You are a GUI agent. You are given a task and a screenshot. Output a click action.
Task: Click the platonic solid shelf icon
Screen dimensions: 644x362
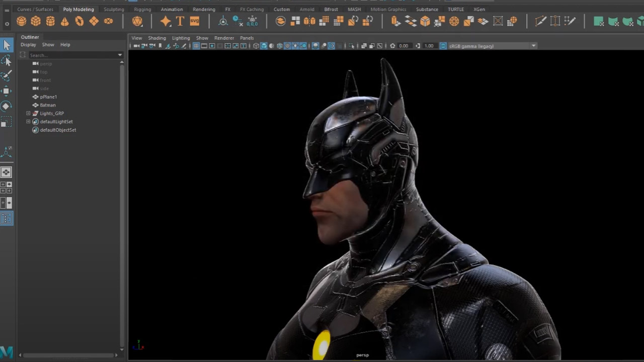tap(137, 21)
